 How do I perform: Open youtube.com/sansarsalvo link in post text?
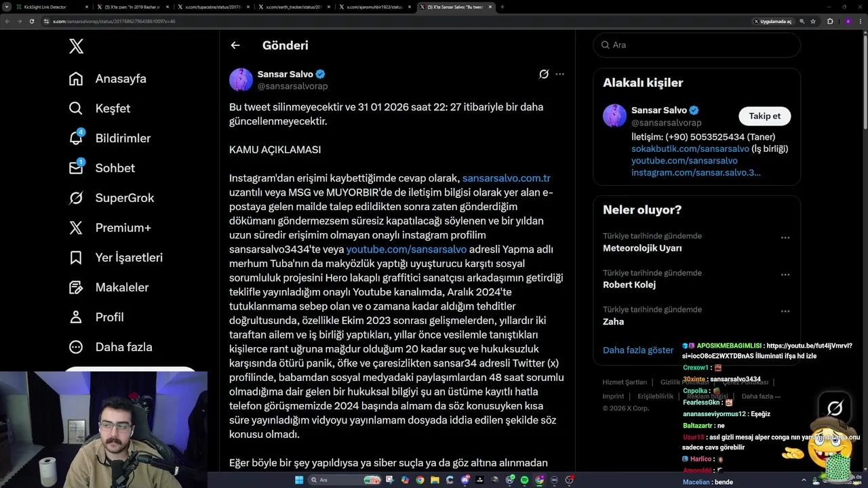pyautogui.click(x=406, y=249)
